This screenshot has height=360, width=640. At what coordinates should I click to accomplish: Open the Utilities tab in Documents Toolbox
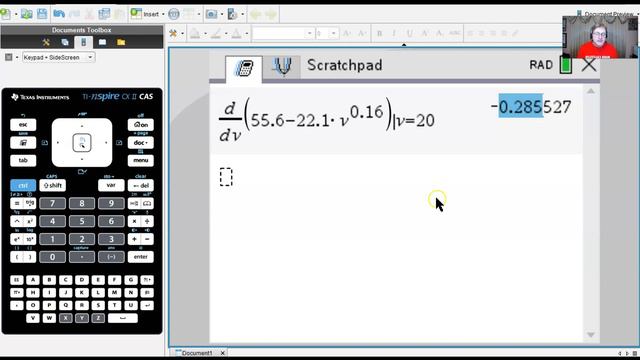[102, 42]
